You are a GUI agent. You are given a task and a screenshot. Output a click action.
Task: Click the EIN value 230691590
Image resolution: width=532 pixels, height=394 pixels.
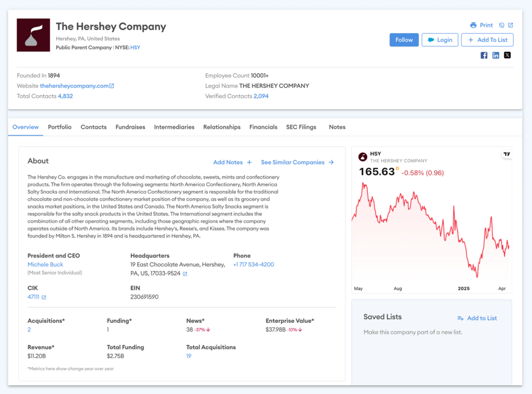click(x=144, y=297)
